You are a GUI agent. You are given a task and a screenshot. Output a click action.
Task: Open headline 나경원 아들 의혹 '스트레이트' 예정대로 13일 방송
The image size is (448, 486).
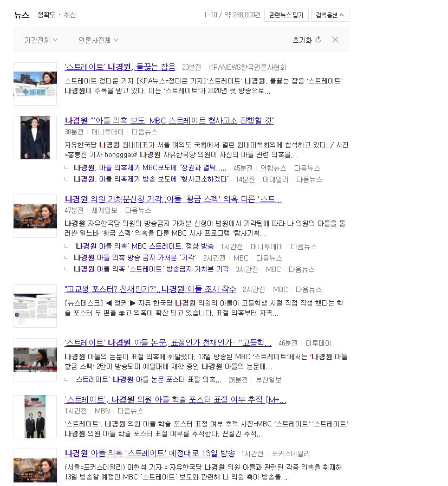[150, 453]
